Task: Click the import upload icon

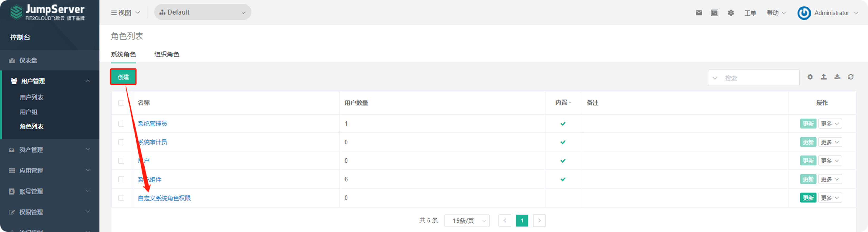Action: tap(823, 77)
